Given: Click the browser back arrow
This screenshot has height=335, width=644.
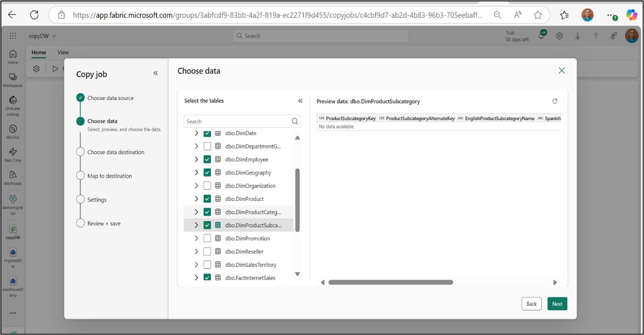Looking at the screenshot, I should coord(12,15).
